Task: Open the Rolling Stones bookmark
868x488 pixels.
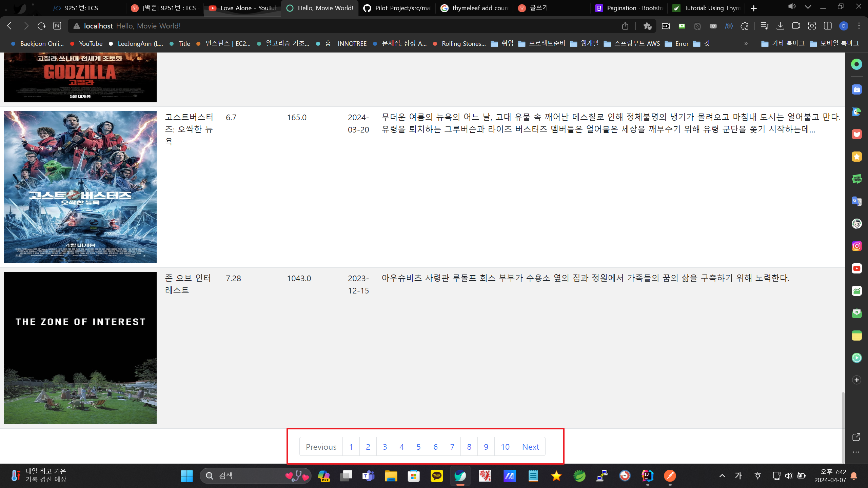Action: [x=459, y=43]
